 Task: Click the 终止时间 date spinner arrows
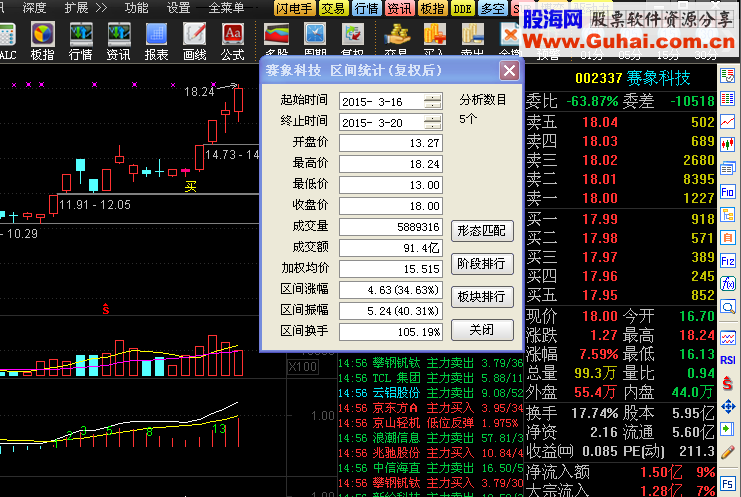coord(432,122)
